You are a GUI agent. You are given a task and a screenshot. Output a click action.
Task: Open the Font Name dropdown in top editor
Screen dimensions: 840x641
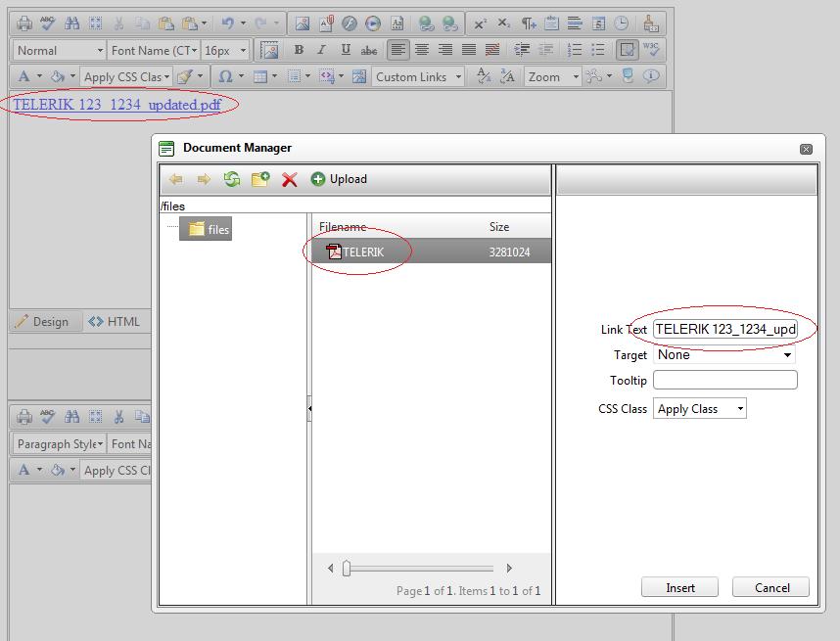154,50
